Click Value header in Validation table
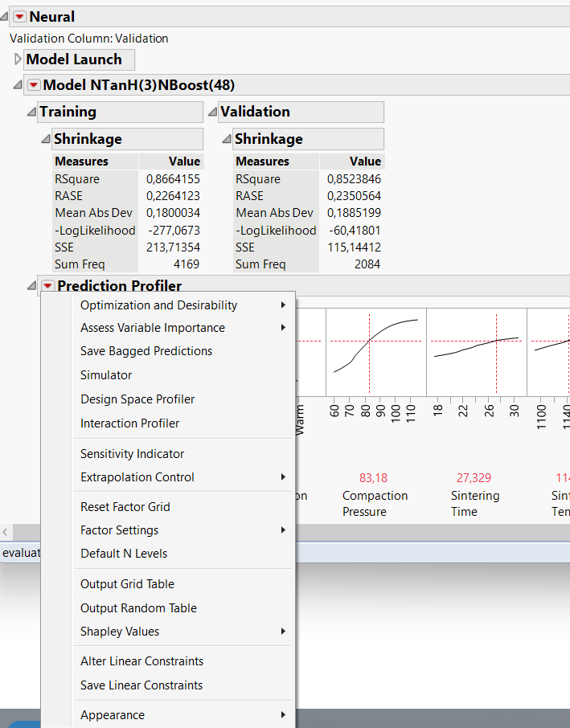The width and height of the screenshot is (570, 728). 365,161
